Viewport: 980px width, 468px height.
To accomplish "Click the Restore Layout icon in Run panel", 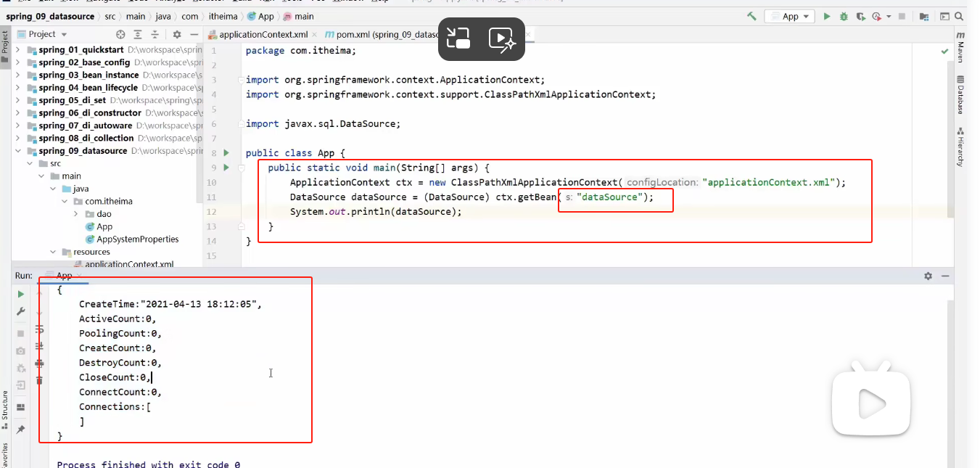I will tap(20, 407).
